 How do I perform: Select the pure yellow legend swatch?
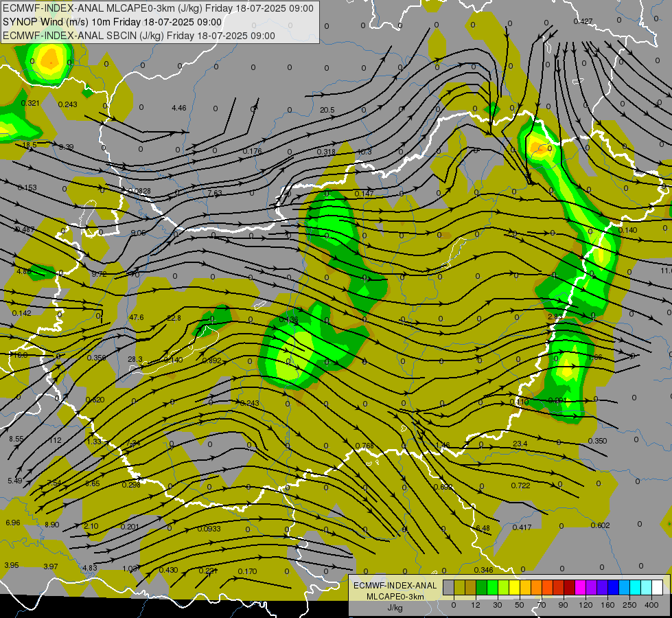tap(514, 588)
